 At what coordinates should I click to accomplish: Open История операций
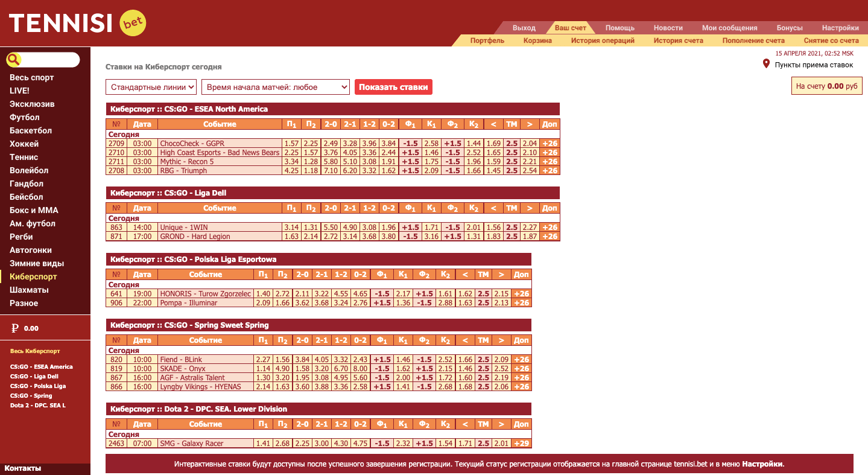(603, 40)
